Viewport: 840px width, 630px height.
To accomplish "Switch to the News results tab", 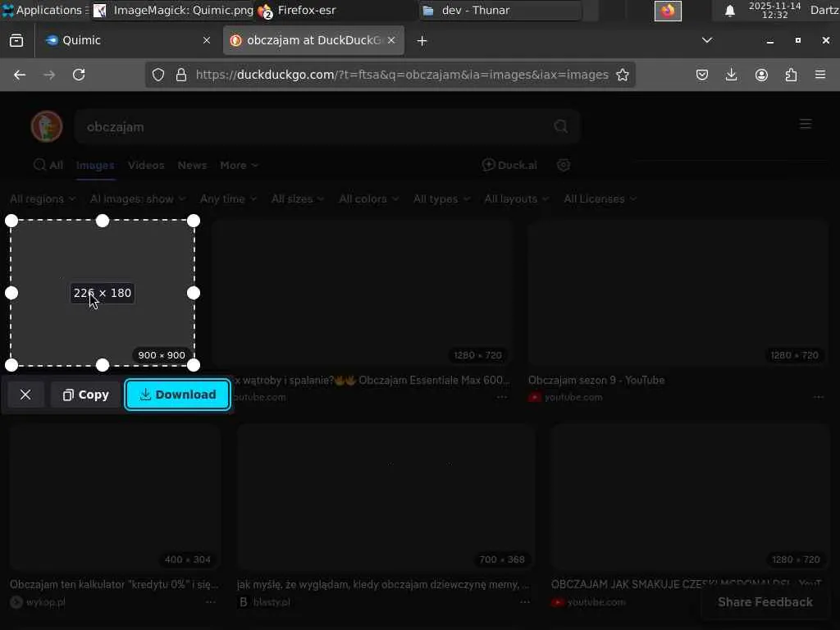I will coord(192,166).
